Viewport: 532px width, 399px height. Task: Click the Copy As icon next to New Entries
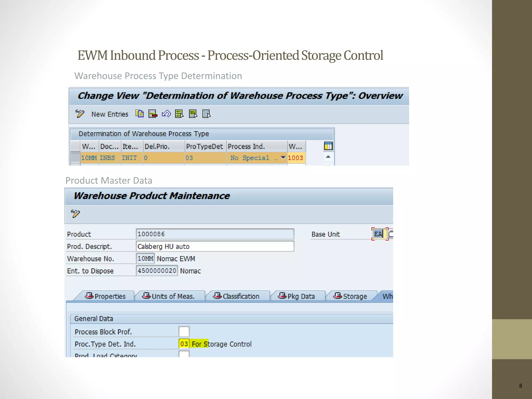coord(139,114)
